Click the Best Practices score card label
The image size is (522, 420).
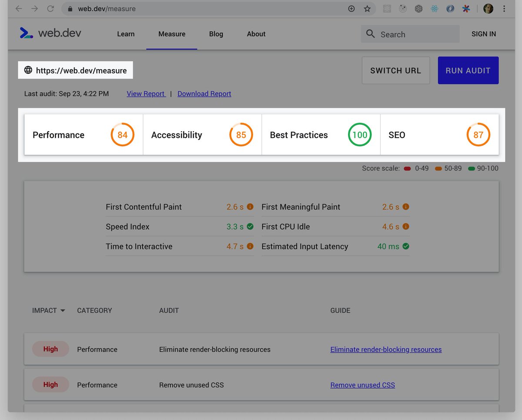[x=299, y=135]
